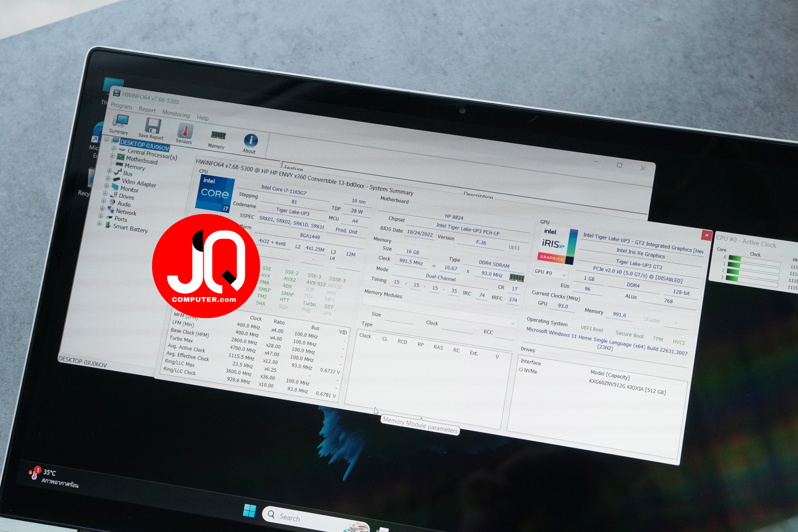The height and width of the screenshot is (532, 798).
Task: Expand the Ports tree node
Action: tap(101, 216)
